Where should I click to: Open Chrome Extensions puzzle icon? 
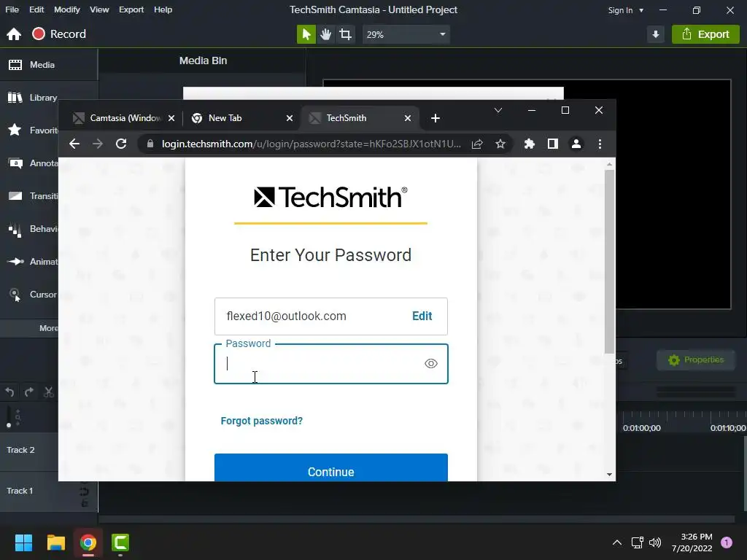point(530,144)
